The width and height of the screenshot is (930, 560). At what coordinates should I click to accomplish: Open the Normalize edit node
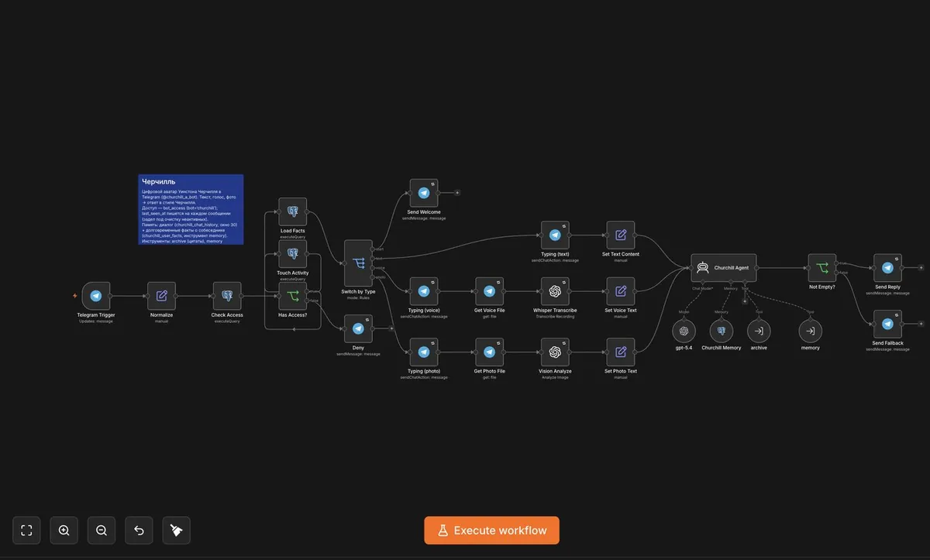tap(162, 296)
